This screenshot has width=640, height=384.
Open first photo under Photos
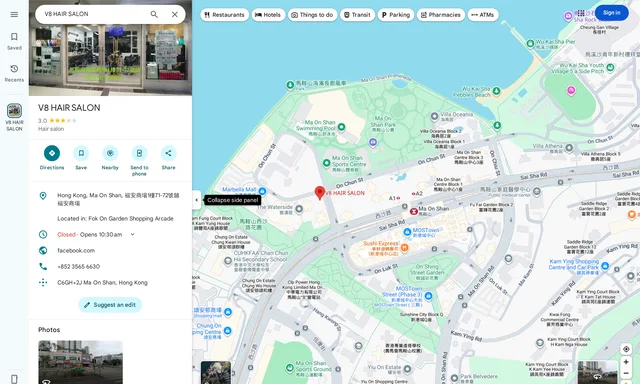point(80,362)
